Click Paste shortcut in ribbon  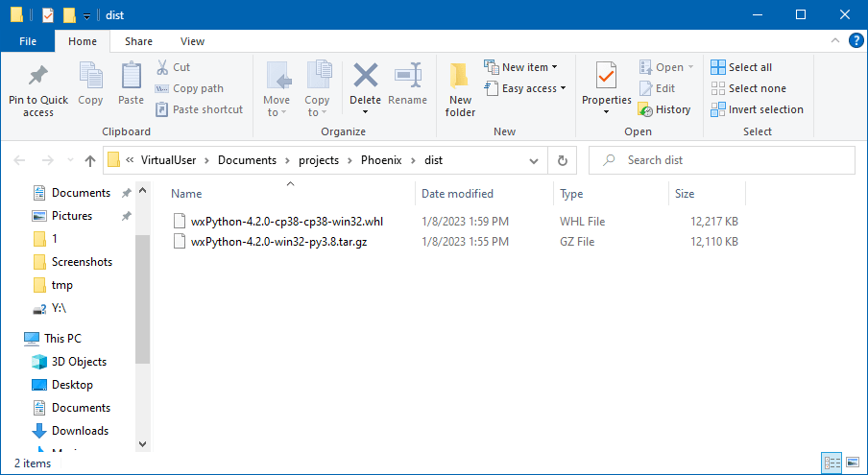200,109
